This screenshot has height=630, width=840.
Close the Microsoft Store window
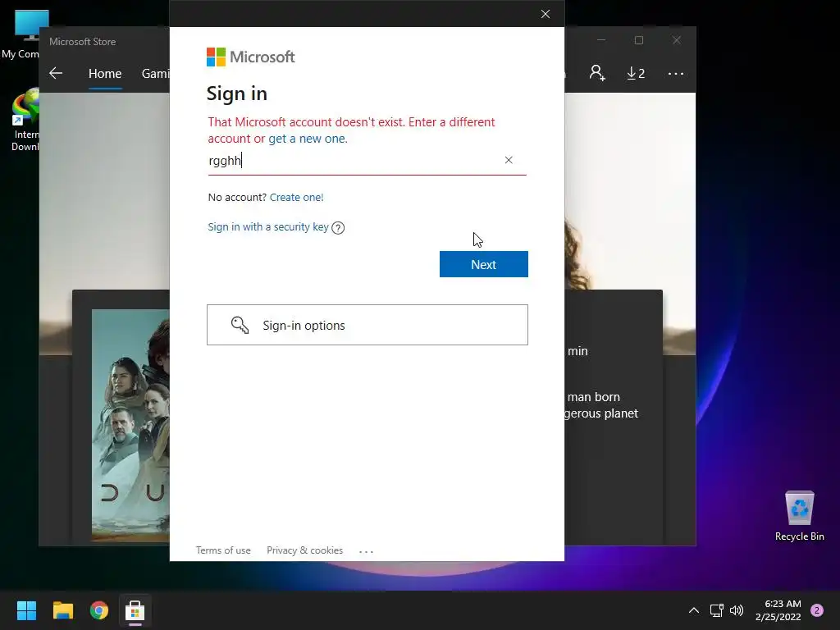coord(677,40)
